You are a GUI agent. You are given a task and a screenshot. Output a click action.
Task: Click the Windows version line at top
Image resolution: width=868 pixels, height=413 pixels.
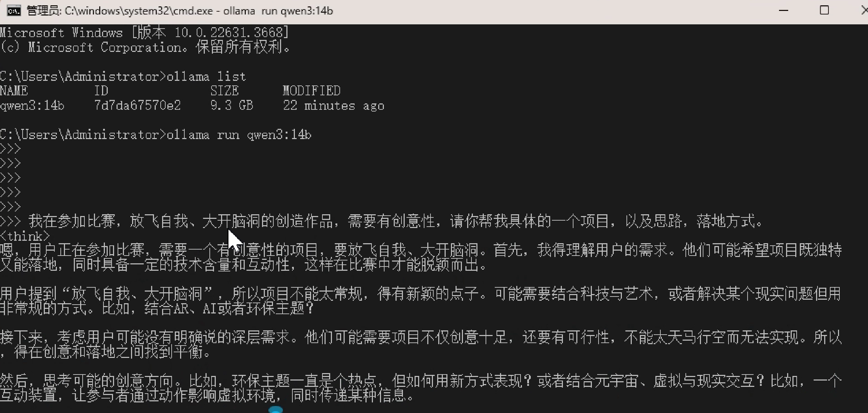144,32
